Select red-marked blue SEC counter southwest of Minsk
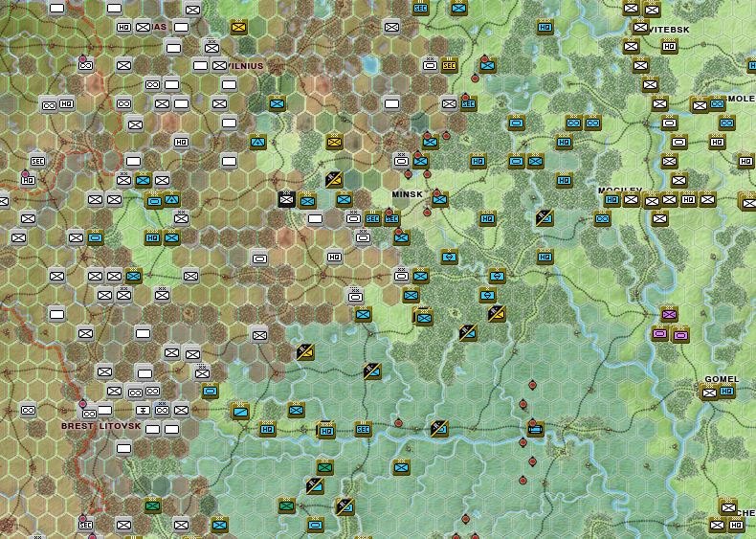756x539 pixels. [391, 218]
